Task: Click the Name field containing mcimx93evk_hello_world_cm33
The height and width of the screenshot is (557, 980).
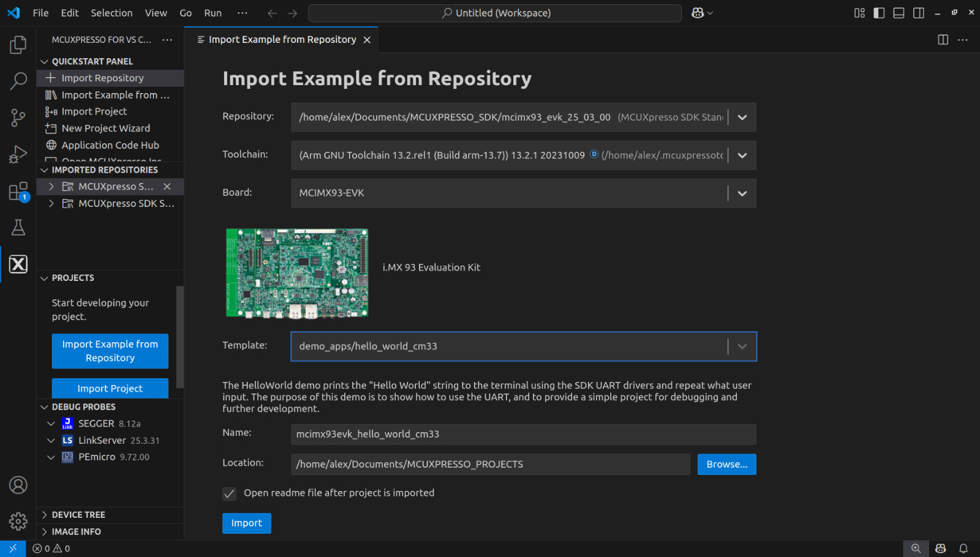Action: (524, 435)
